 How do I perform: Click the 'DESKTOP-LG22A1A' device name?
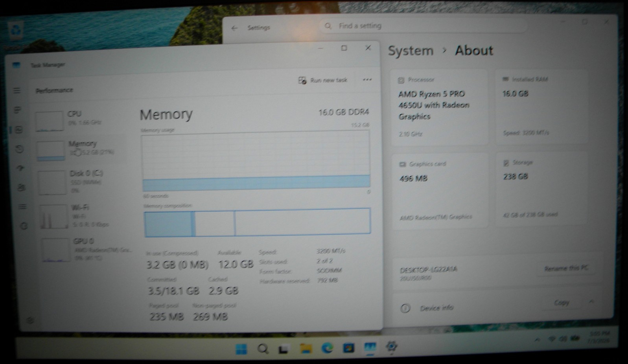point(428,270)
